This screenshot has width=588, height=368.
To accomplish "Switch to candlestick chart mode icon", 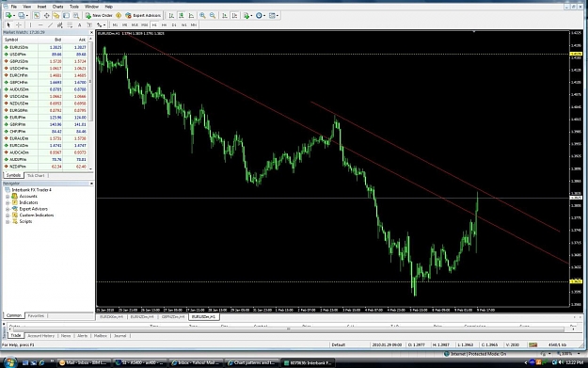I will tap(182, 15).
